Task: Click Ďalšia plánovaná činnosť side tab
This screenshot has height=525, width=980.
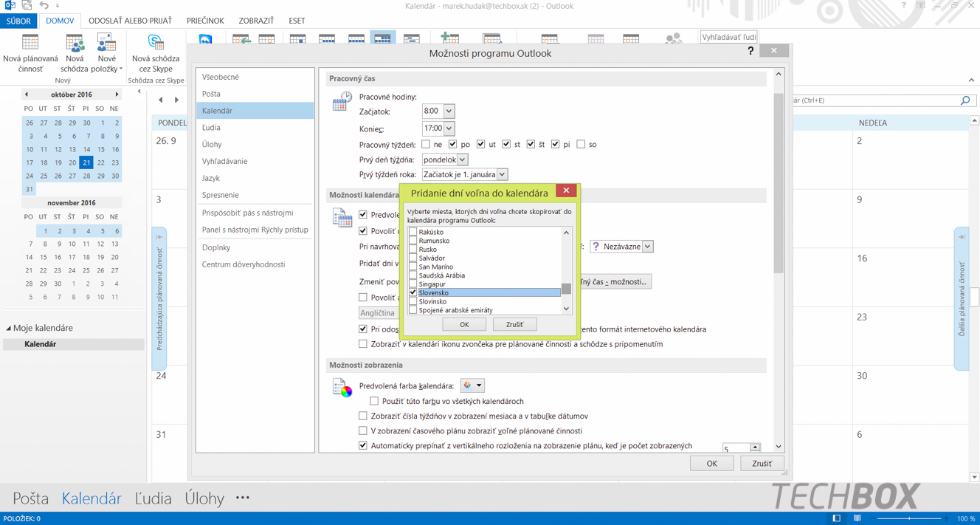Action: point(962,299)
